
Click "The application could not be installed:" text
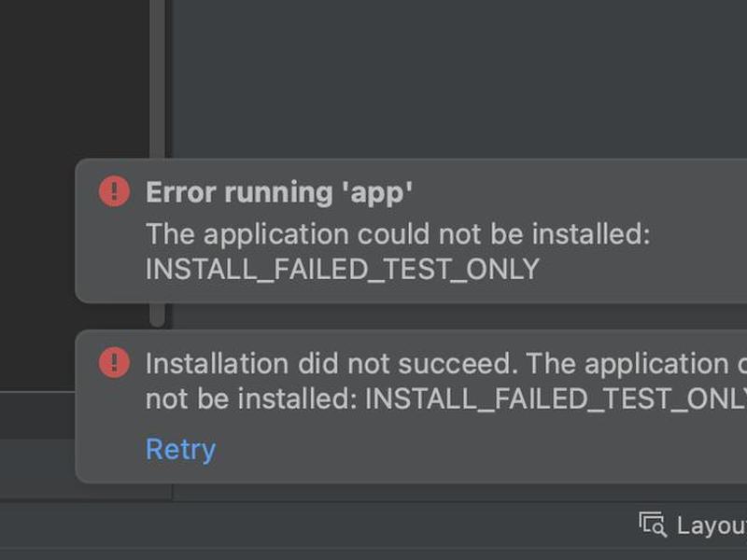click(398, 234)
